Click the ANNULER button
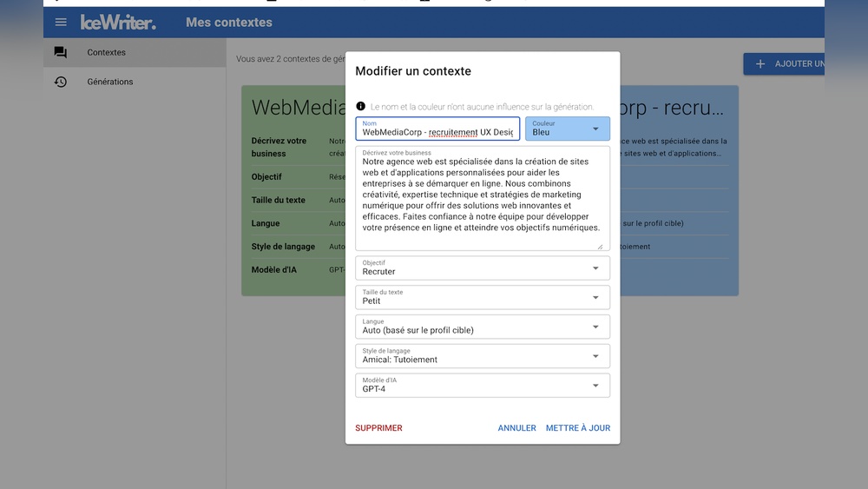This screenshot has width=868, height=489. click(516, 428)
